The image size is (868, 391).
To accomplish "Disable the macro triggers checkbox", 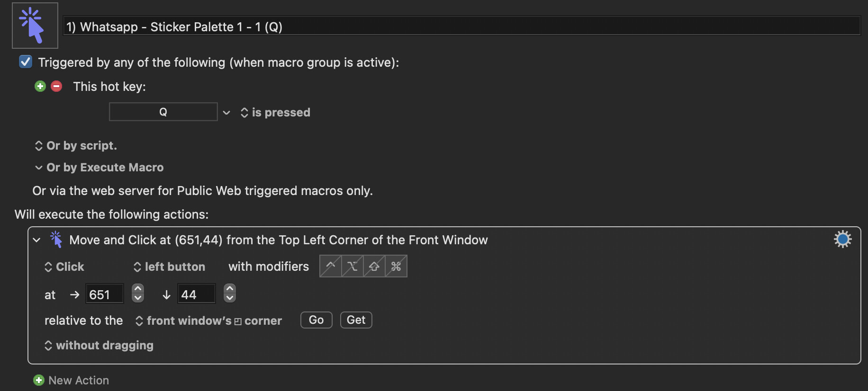I will pos(26,62).
